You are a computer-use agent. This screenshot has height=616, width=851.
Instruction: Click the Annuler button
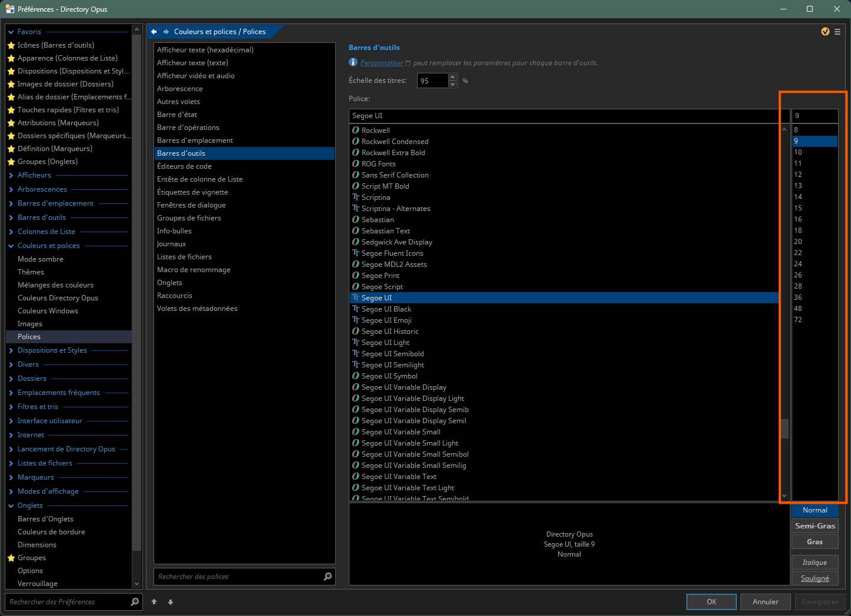[x=765, y=602]
